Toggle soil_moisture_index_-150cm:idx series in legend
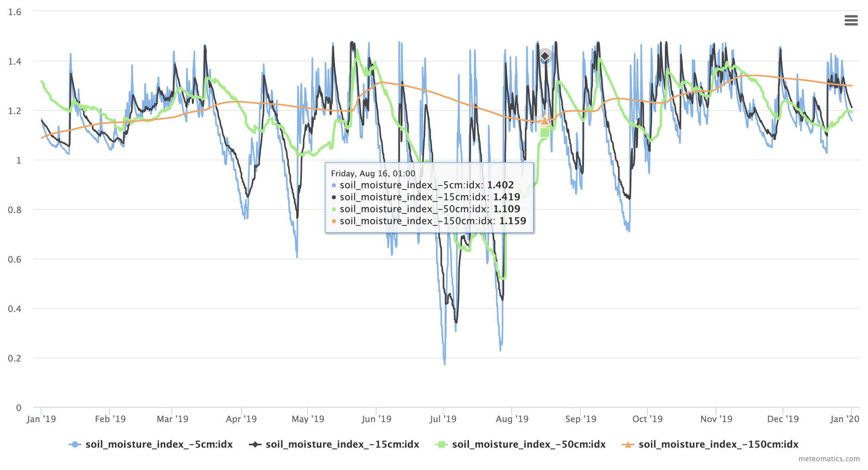 710,444
